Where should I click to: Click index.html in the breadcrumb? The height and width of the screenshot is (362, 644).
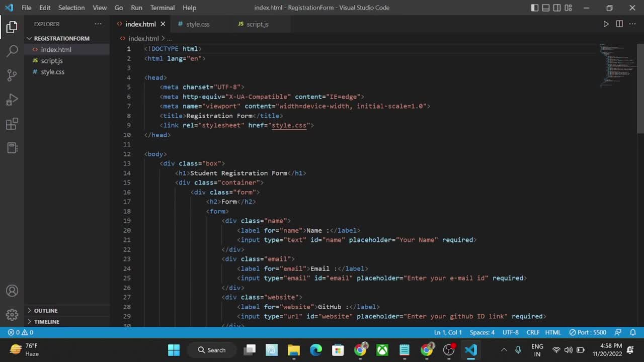(x=143, y=38)
